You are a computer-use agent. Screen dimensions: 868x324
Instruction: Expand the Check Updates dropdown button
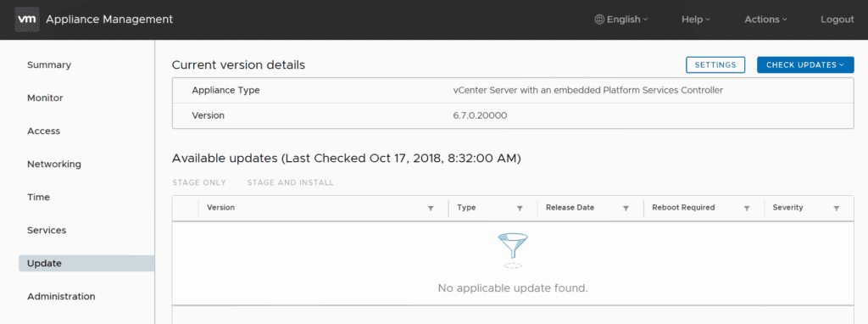pyautogui.click(x=805, y=64)
